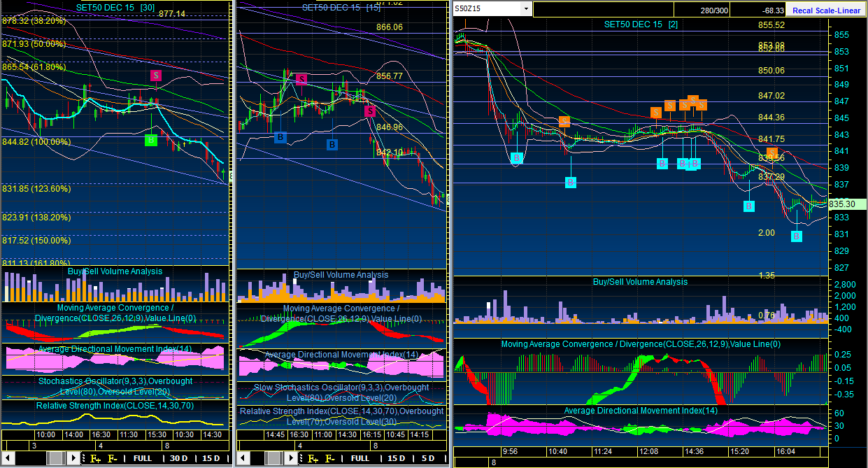Click the 855.52 price level label

[x=771, y=25]
